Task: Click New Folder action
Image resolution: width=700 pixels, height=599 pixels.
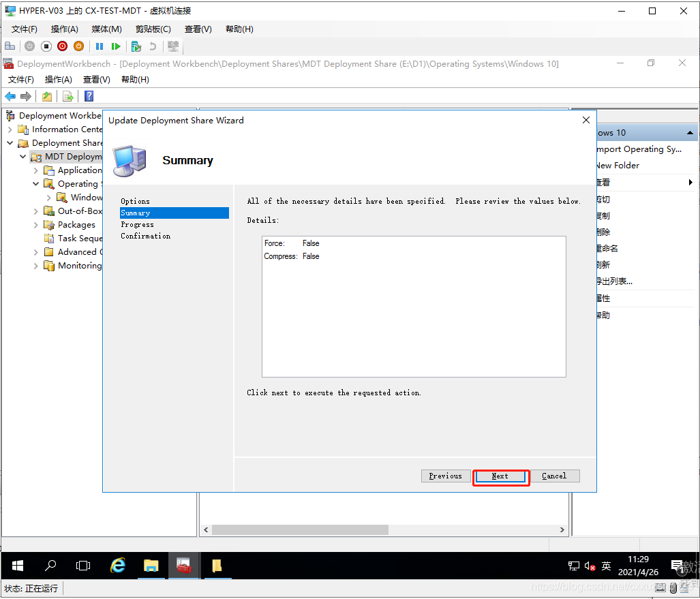Action: pyautogui.click(x=618, y=165)
